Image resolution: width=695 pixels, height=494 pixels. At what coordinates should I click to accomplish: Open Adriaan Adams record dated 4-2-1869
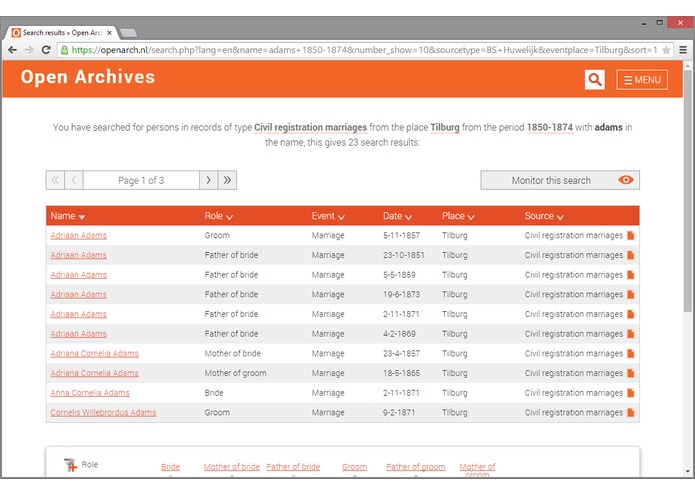[x=78, y=334]
